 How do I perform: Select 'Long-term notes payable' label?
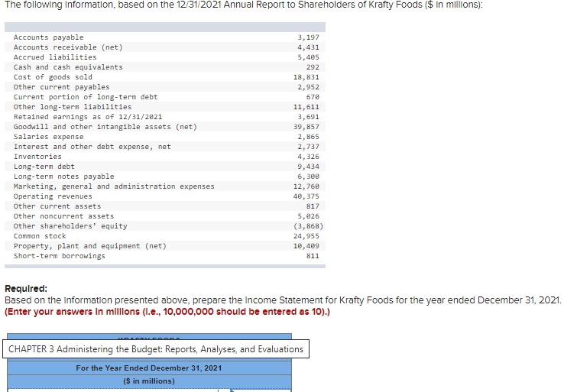[x=63, y=177]
